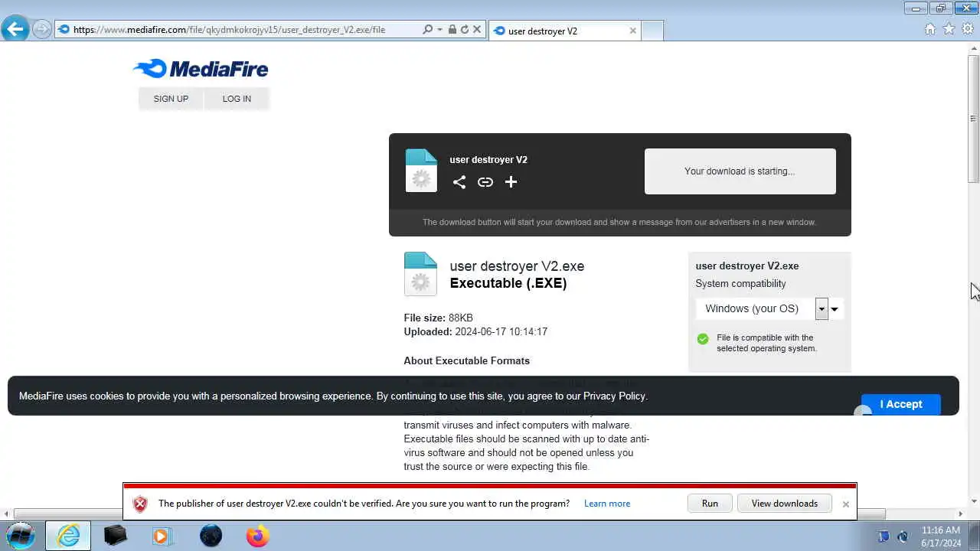This screenshot has height=551, width=980.
Task: Click the blue shield tray icon
Action: click(x=884, y=536)
